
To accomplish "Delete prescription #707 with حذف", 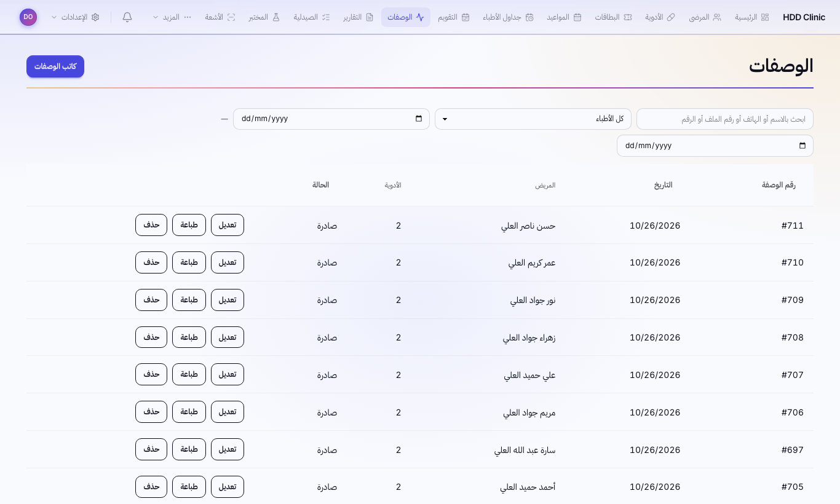I will pos(151,374).
